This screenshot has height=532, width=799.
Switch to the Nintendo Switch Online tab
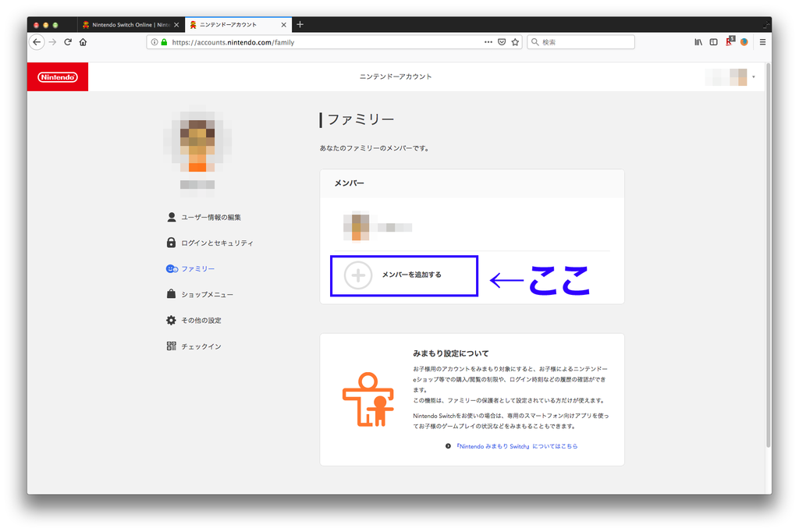tap(131, 24)
